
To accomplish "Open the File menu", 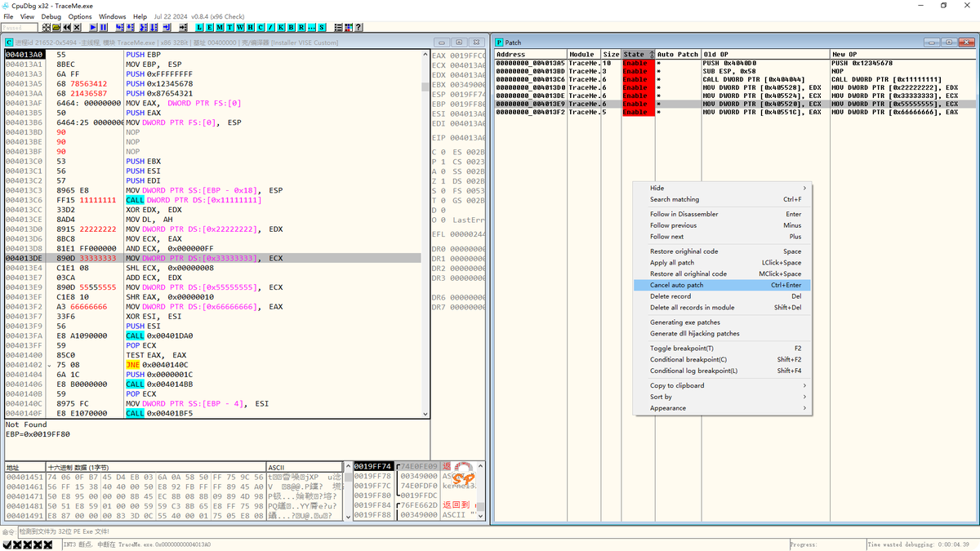I will pyautogui.click(x=8, y=16).
